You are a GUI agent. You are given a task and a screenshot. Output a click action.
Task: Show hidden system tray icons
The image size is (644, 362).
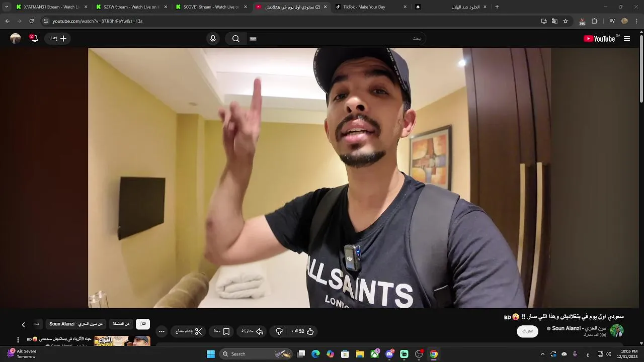[x=542, y=354]
